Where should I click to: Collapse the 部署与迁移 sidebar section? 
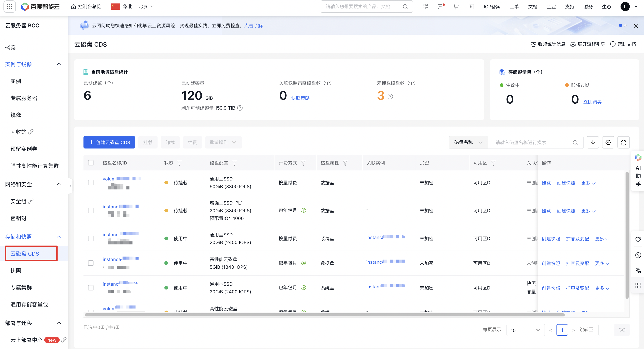pyautogui.click(x=59, y=323)
